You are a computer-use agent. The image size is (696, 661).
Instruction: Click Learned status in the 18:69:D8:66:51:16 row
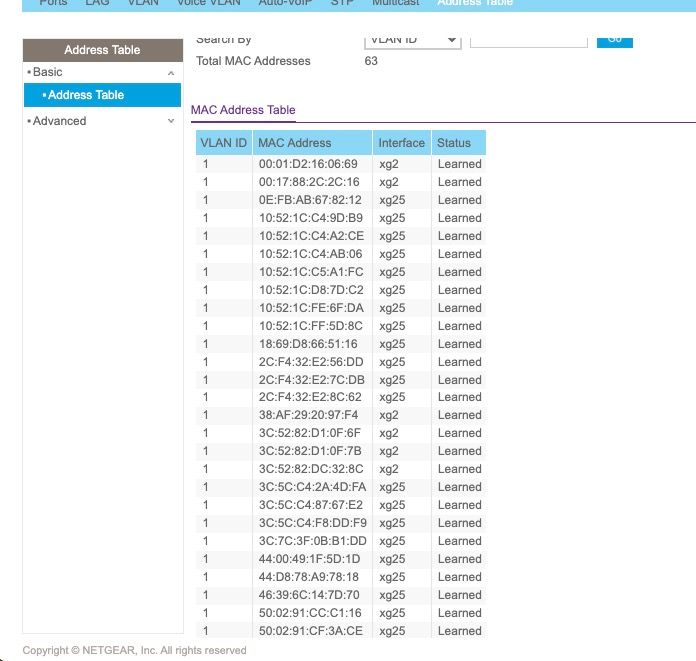pos(459,344)
